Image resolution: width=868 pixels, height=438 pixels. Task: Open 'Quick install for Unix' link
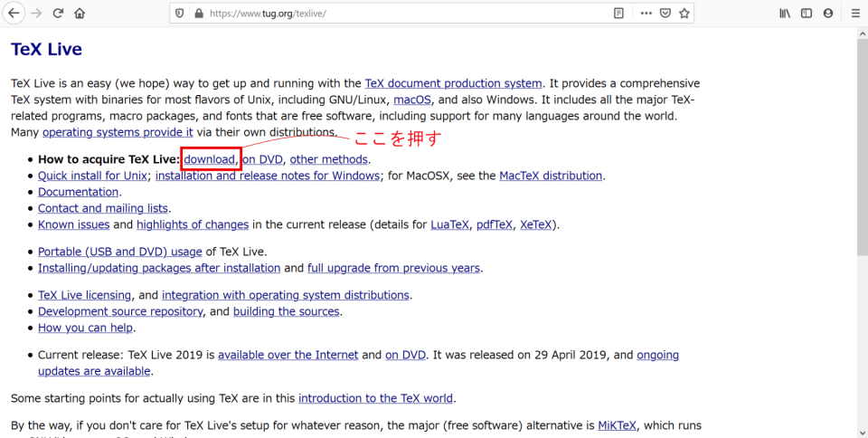coord(92,176)
